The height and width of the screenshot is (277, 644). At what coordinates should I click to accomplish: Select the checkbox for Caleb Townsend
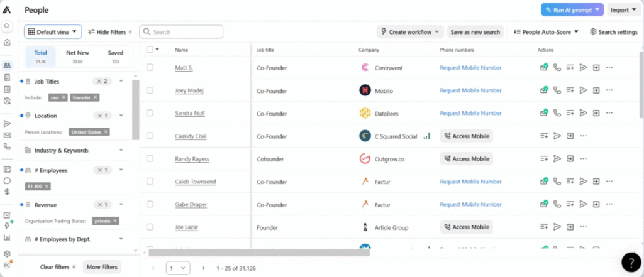click(x=150, y=182)
